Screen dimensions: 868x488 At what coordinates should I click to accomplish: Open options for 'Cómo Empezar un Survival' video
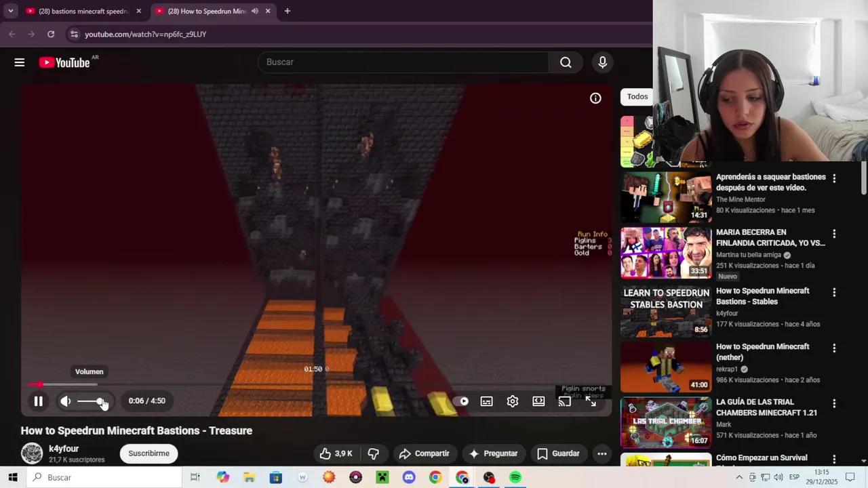pyautogui.click(x=834, y=459)
